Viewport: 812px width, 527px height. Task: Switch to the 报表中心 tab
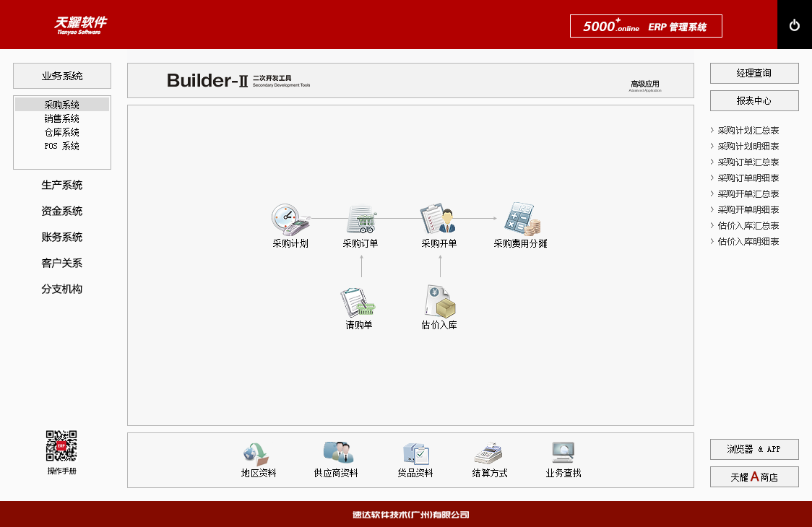[x=754, y=101]
